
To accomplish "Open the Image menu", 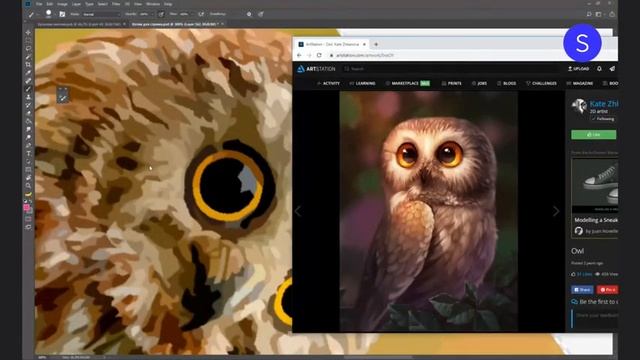I will (62, 4).
